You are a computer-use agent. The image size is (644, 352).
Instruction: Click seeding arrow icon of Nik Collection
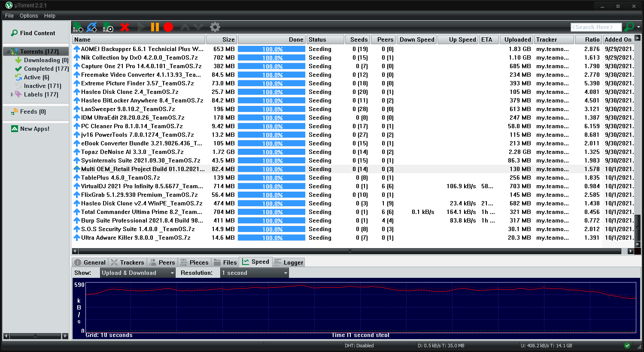coord(77,57)
